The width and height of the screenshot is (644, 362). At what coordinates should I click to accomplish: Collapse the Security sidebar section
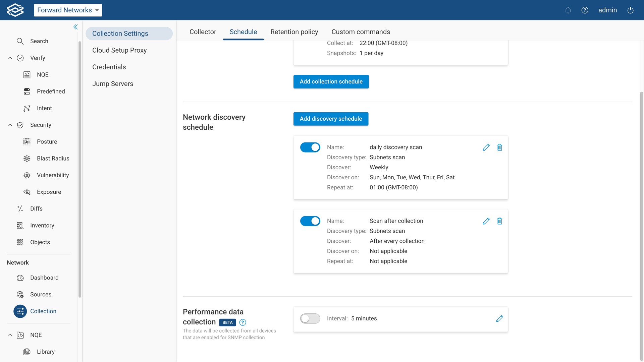tap(10, 125)
